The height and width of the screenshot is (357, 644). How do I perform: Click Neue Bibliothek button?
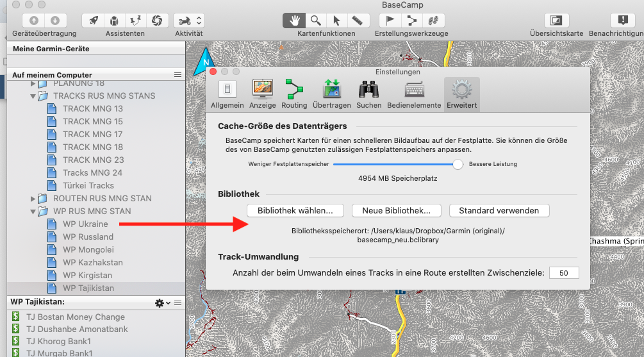[397, 211]
